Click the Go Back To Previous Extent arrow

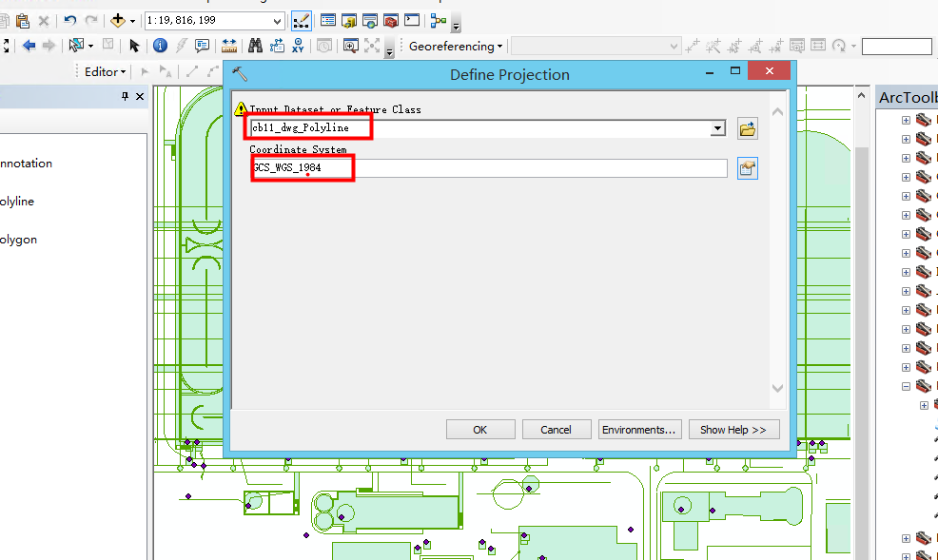[x=29, y=46]
